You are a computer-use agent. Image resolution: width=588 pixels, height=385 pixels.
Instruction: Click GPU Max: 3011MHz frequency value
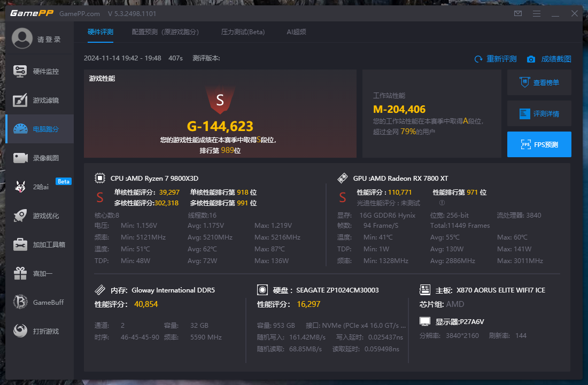(x=520, y=260)
